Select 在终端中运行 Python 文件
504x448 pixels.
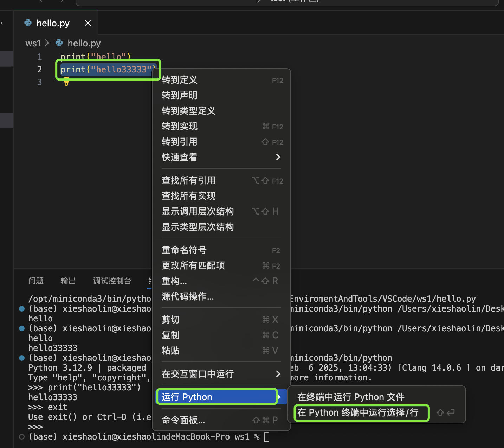click(x=377, y=397)
